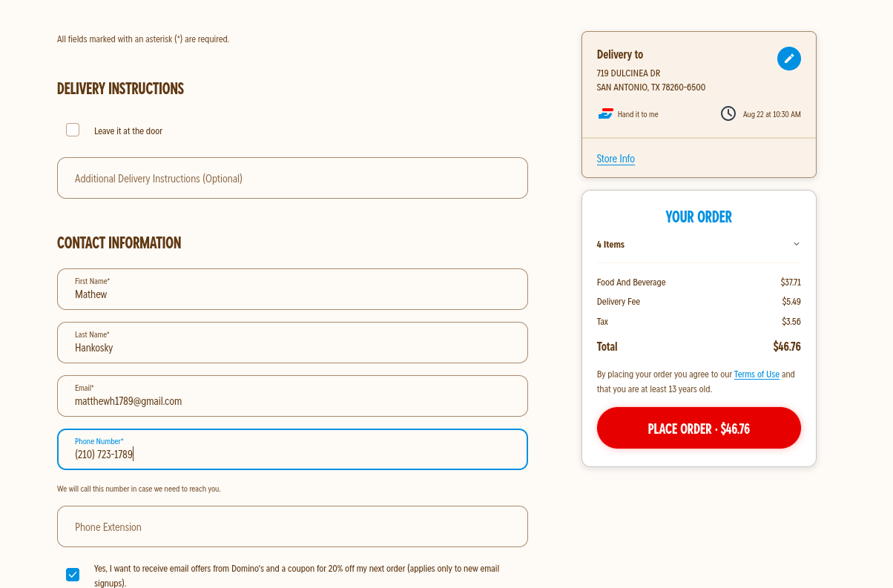This screenshot has height=588, width=893.
Task: Click the Phone Number field
Action: [292, 449]
